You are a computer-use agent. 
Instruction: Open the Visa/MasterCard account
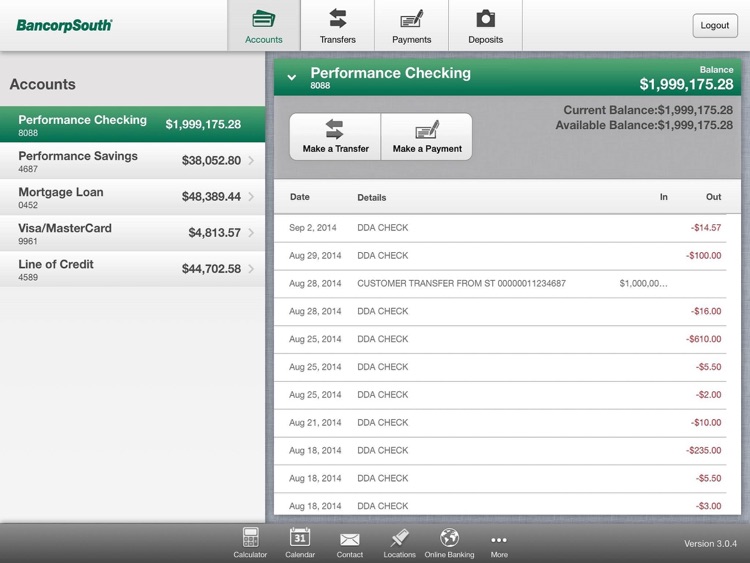[x=132, y=233]
